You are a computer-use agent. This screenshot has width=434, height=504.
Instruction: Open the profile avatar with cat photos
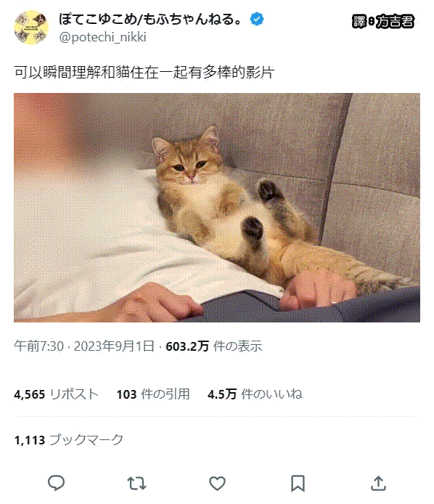pos(31,28)
